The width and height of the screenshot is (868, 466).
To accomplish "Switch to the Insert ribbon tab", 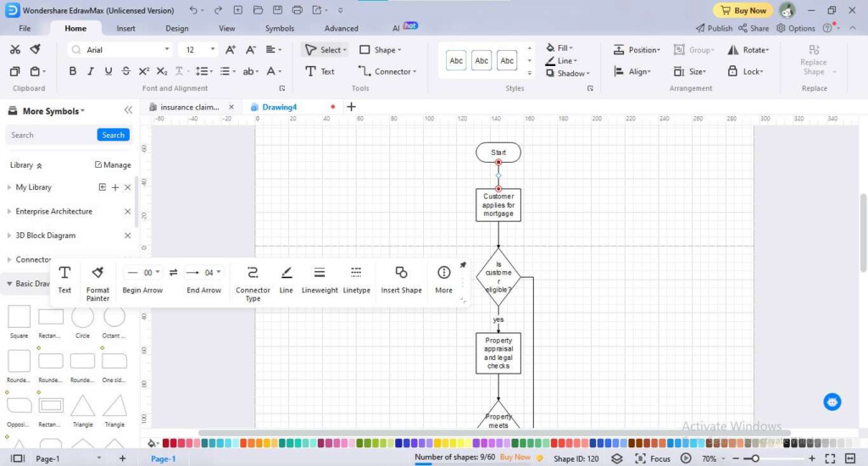I will pyautogui.click(x=125, y=28).
